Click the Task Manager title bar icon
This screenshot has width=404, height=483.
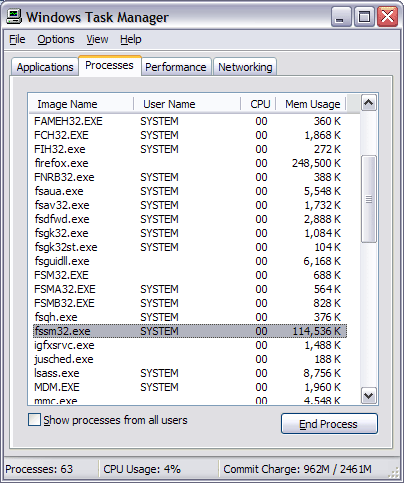coord(14,16)
